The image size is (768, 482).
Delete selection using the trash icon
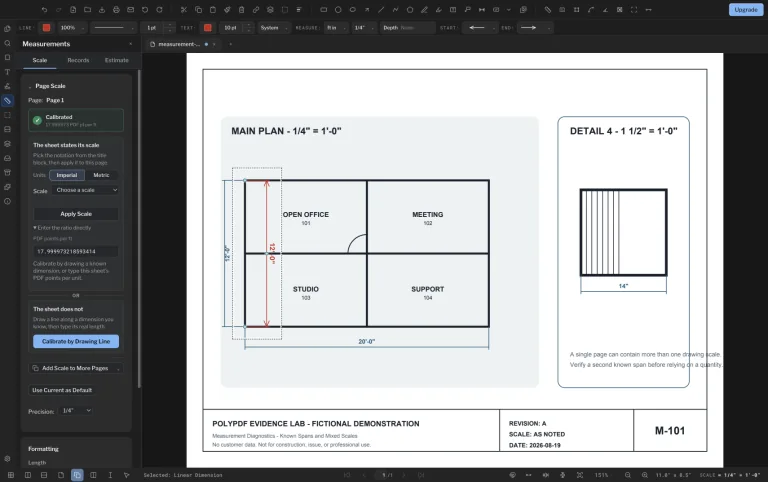241,10
